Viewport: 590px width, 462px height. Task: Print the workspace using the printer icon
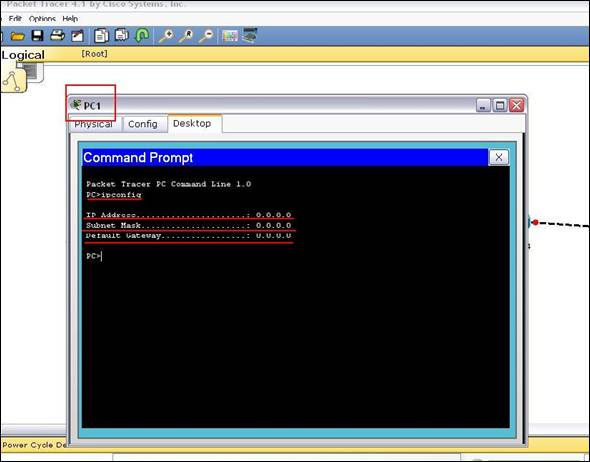58,36
